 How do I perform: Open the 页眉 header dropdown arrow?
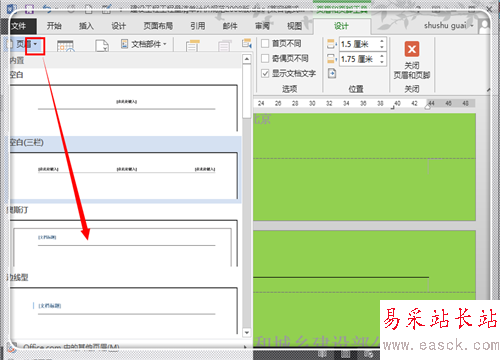pyautogui.click(x=35, y=44)
